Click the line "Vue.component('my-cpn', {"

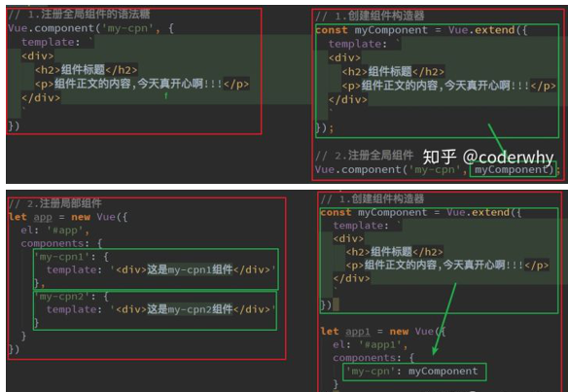pyautogui.click(x=90, y=28)
